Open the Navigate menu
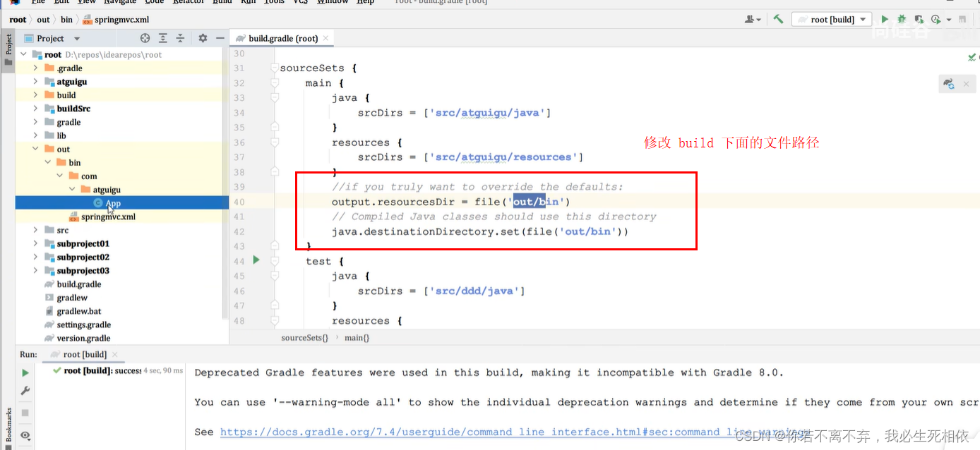Screen dimensions: 980x450 (x=119, y=2)
